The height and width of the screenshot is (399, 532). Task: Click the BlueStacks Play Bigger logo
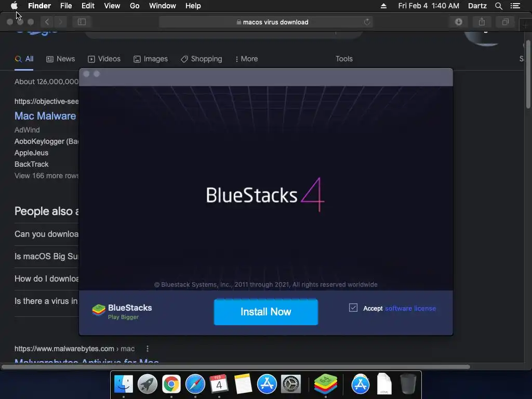point(122,311)
